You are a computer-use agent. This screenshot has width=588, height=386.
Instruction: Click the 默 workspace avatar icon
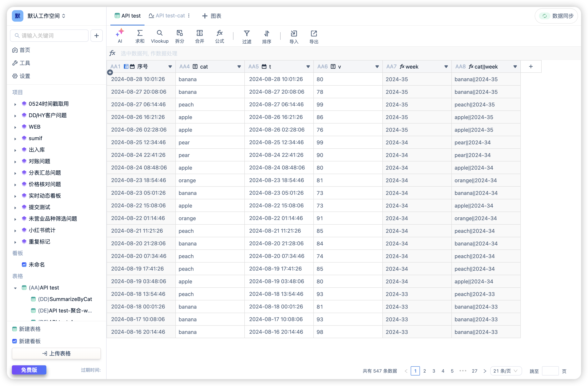tap(18, 16)
